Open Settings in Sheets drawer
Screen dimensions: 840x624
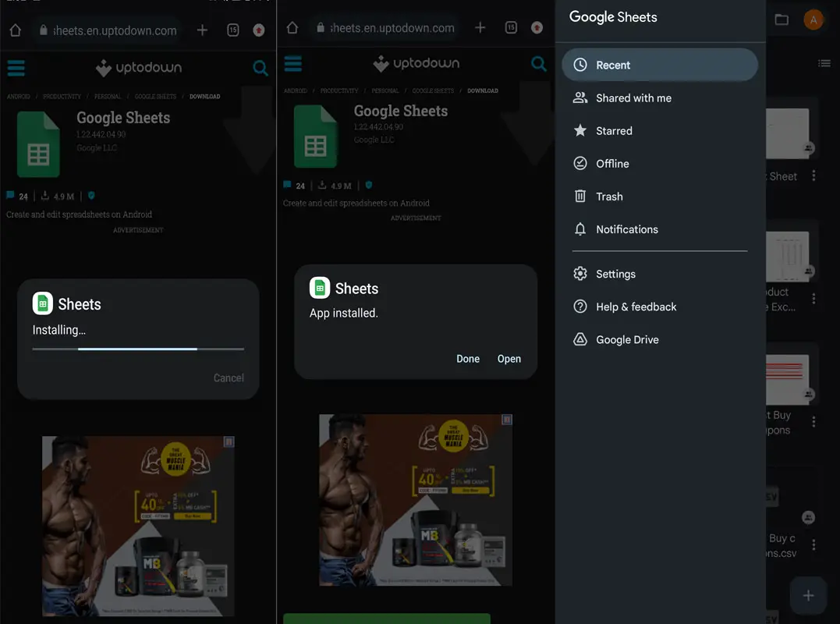[660, 274]
